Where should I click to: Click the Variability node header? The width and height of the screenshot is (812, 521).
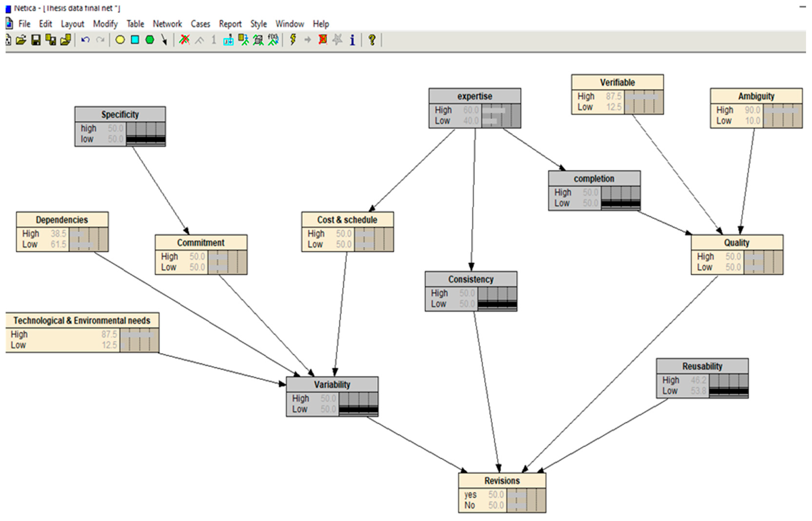coord(332,385)
